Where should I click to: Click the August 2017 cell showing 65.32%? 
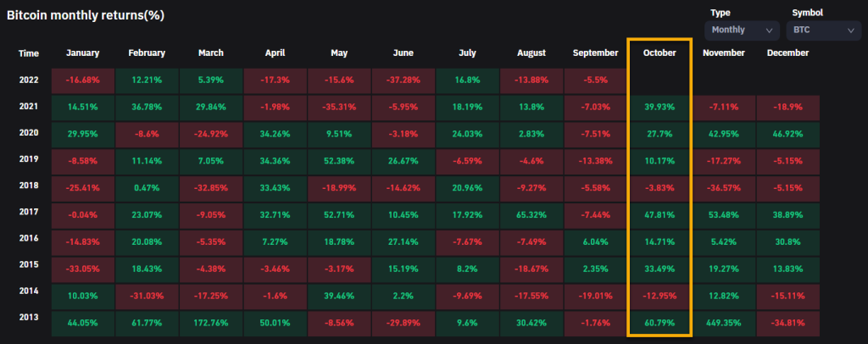pos(531,215)
